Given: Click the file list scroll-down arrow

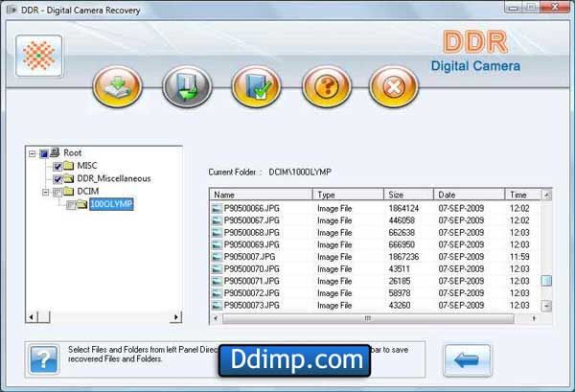Looking at the screenshot, I should tap(546, 306).
